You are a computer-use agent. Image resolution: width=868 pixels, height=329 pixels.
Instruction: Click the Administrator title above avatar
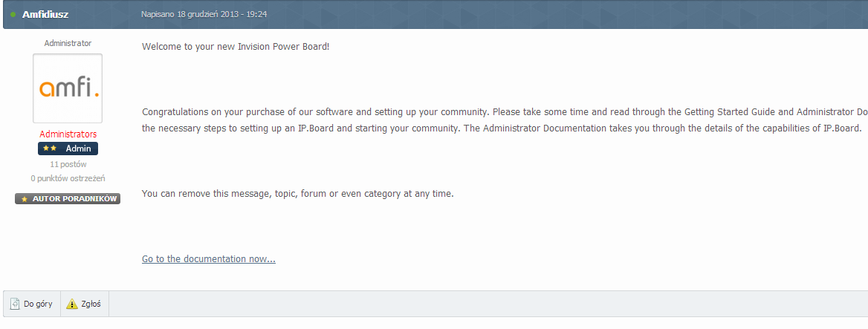(68, 43)
